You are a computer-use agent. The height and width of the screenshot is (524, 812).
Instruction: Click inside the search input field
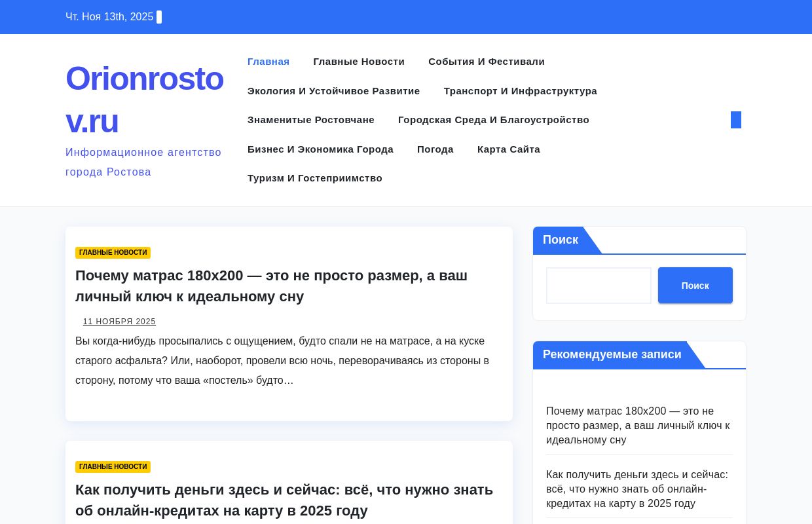point(598,286)
